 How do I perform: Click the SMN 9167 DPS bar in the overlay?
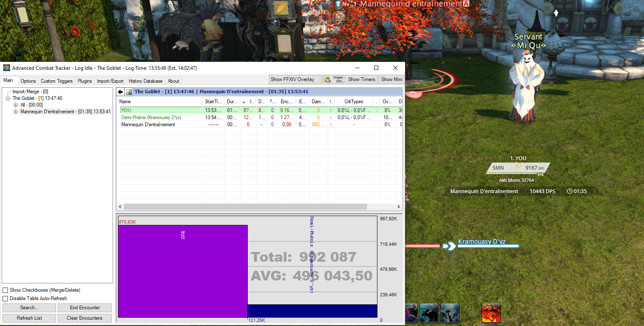click(x=518, y=168)
